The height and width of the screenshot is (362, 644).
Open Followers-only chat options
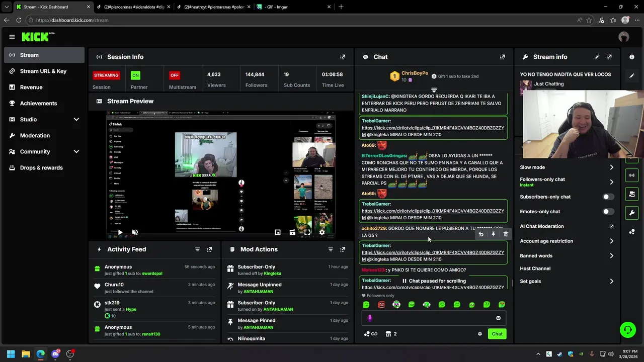pyautogui.click(x=567, y=182)
